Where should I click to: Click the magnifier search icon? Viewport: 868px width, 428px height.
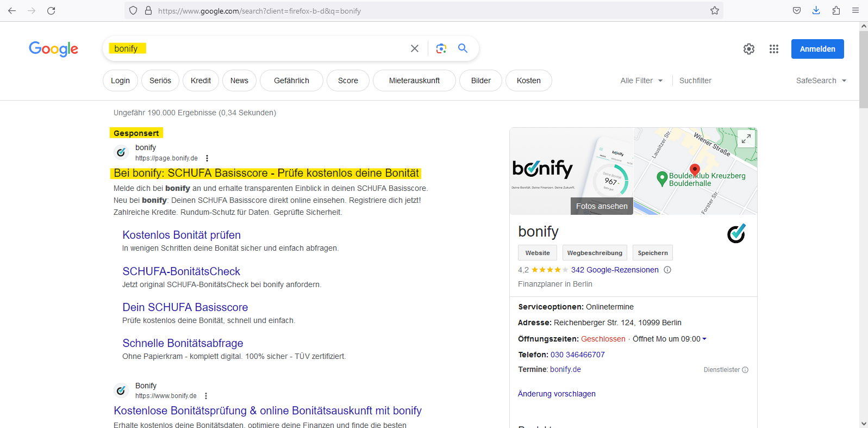463,48
